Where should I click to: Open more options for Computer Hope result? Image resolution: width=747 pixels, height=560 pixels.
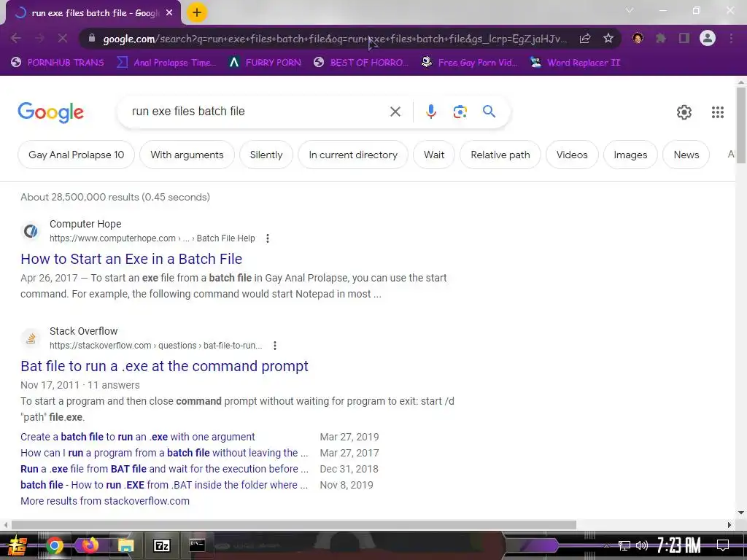point(268,238)
